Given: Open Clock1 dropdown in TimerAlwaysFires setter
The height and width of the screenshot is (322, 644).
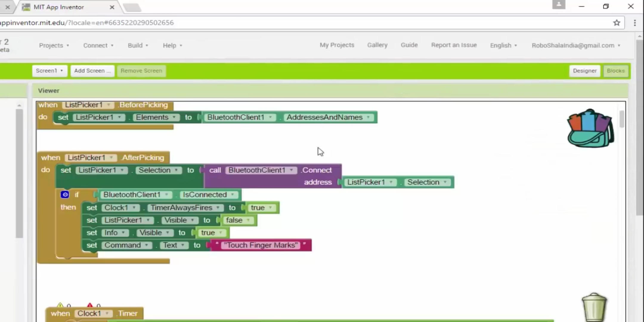Looking at the screenshot, I should pyautogui.click(x=120, y=208).
